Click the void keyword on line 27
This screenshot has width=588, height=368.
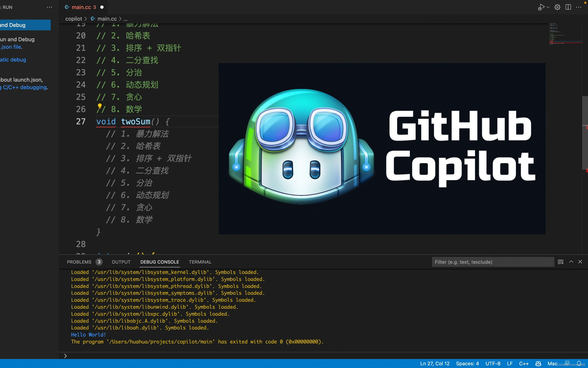[x=106, y=121]
